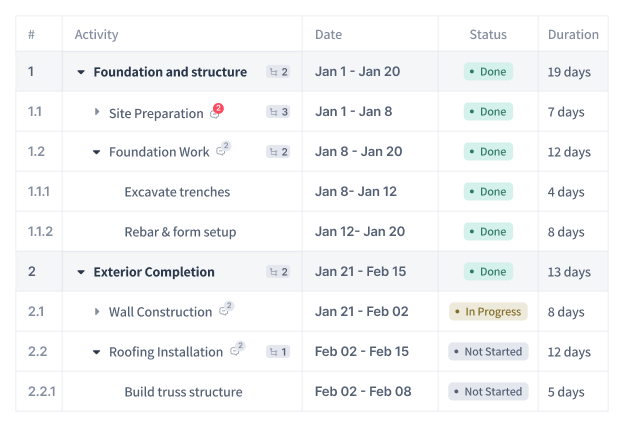Screen dimensions: 624x427
Task: Open the Roofing Installation comment icon
Action: click(x=238, y=349)
